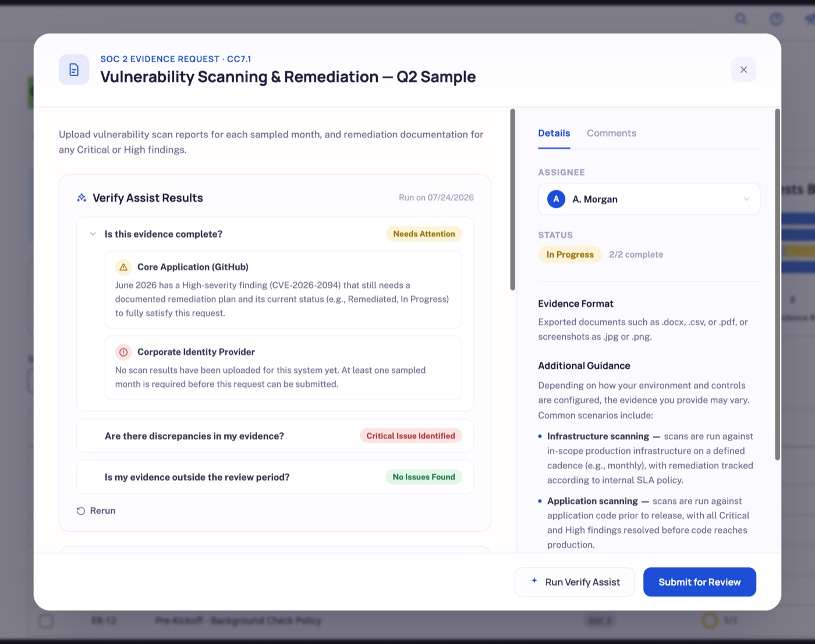The width and height of the screenshot is (815, 644).
Task: Click the 'SOC 2 EVIDENCE REQUEST · CC7.1' label
Action: tap(176, 59)
